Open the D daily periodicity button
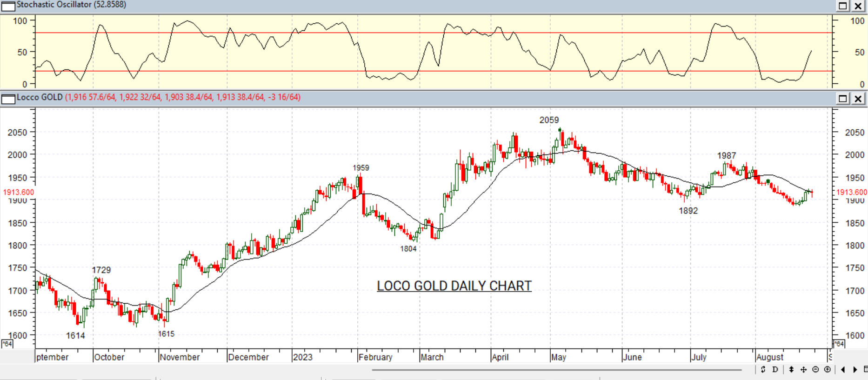This screenshot has width=868, height=380. pyautogui.click(x=775, y=369)
